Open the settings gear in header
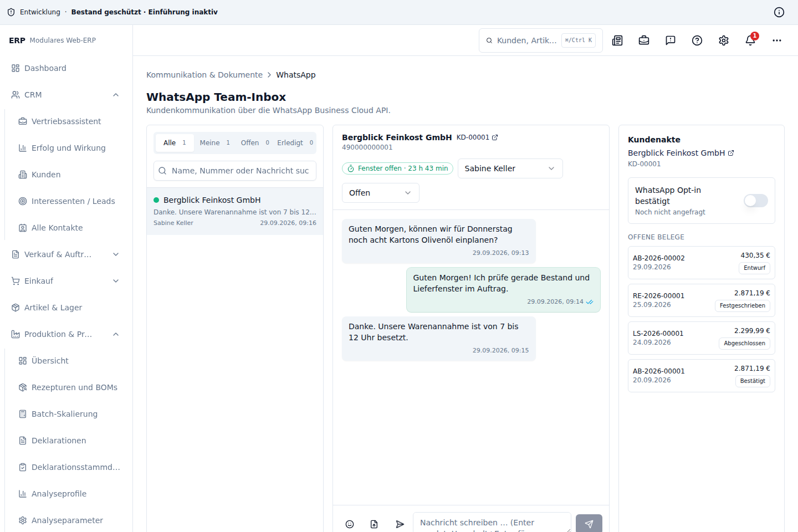This screenshot has width=798, height=532. (x=724, y=40)
